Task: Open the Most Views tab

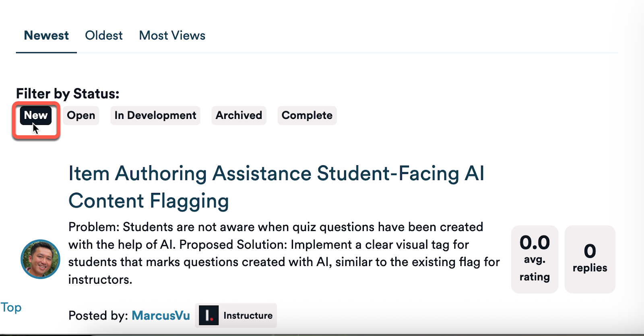Action: [x=172, y=35]
